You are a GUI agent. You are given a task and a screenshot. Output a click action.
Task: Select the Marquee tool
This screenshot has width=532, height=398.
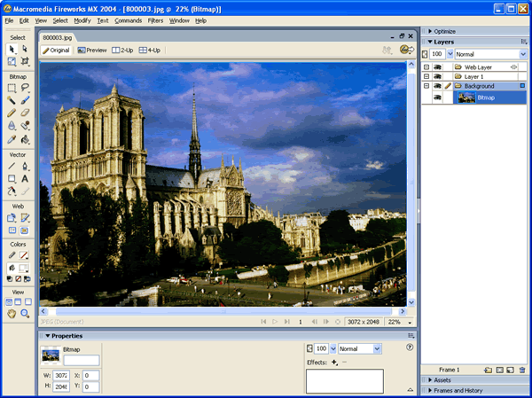click(12, 89)
